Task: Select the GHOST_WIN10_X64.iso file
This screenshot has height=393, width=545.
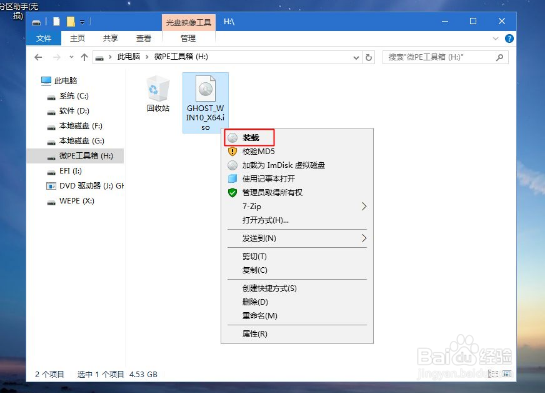Action: [x=205, y=103]
